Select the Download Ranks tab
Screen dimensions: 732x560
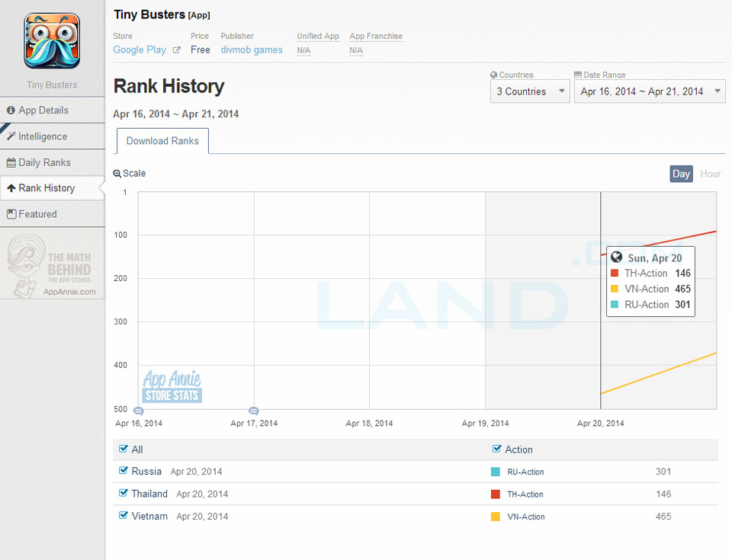pos(162,141)
